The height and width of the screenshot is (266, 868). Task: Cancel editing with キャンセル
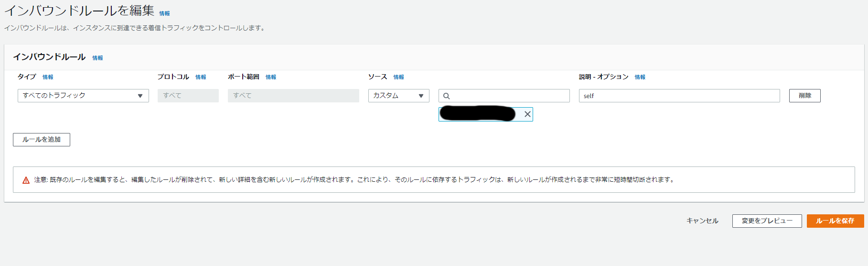(x=702, y=221)
